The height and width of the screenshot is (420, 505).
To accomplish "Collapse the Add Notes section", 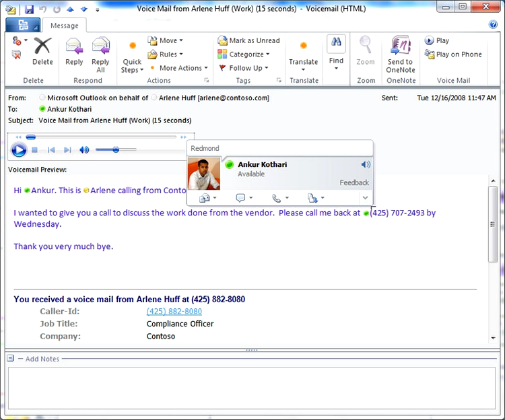I will coord(10,358).
